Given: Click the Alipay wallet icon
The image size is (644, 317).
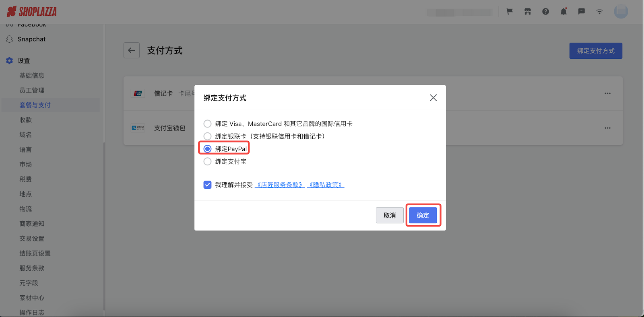Looking at the screenshot, I should (x=138, y=128).
